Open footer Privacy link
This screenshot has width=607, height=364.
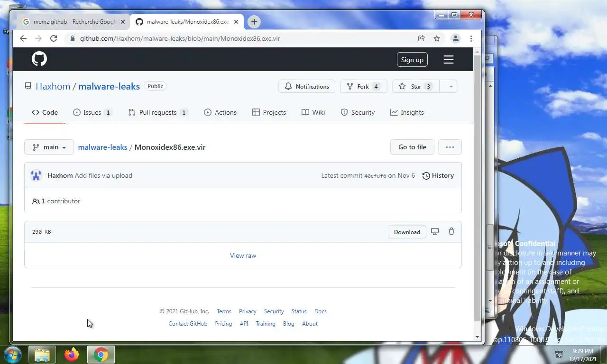pyautogui.click(x=248, y=311)
